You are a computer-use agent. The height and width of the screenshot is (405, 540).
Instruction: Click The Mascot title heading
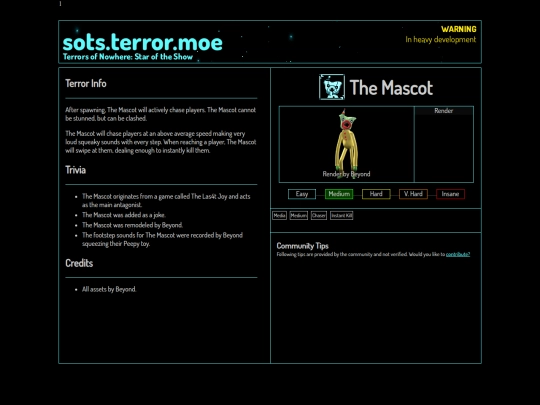[391, 87]
